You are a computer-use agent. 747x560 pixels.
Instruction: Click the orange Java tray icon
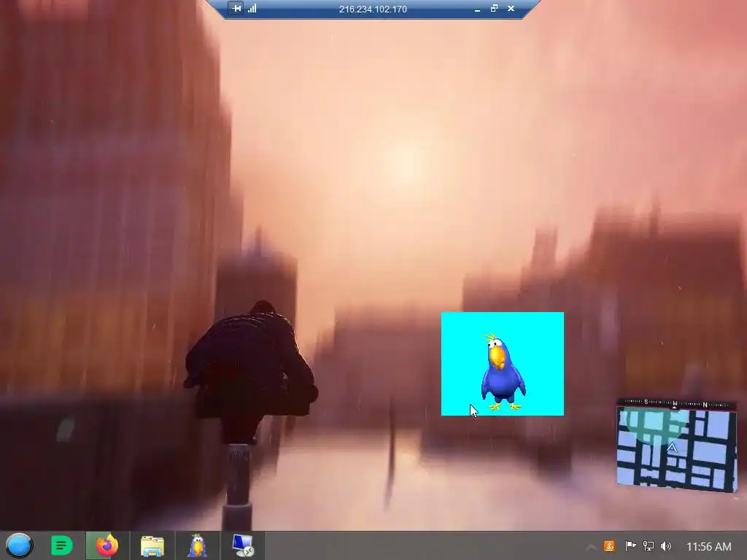tap(609, 546)
